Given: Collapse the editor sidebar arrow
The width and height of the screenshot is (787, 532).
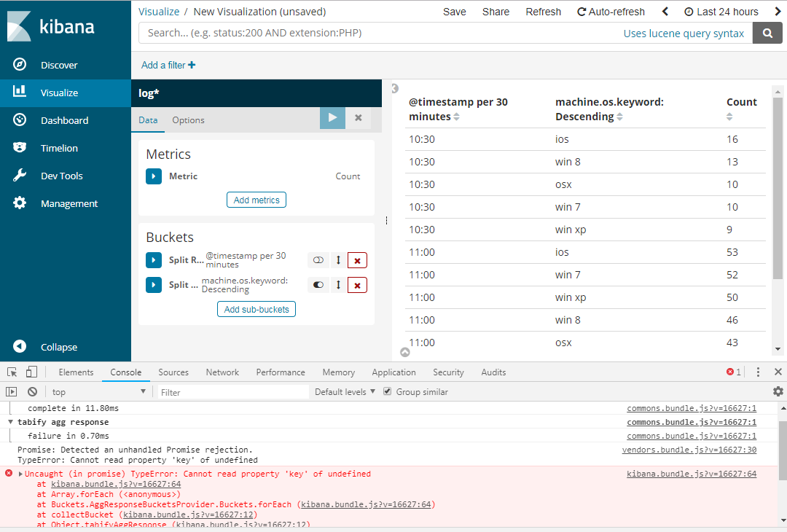Looking at the screenshot, I should click(x=395, y=88).
